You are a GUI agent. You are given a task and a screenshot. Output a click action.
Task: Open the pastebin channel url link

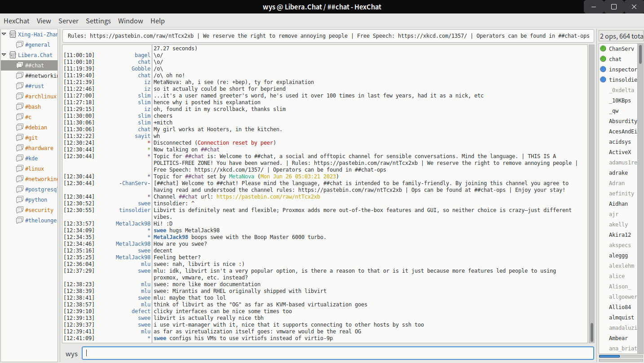(x=268, y=197)
